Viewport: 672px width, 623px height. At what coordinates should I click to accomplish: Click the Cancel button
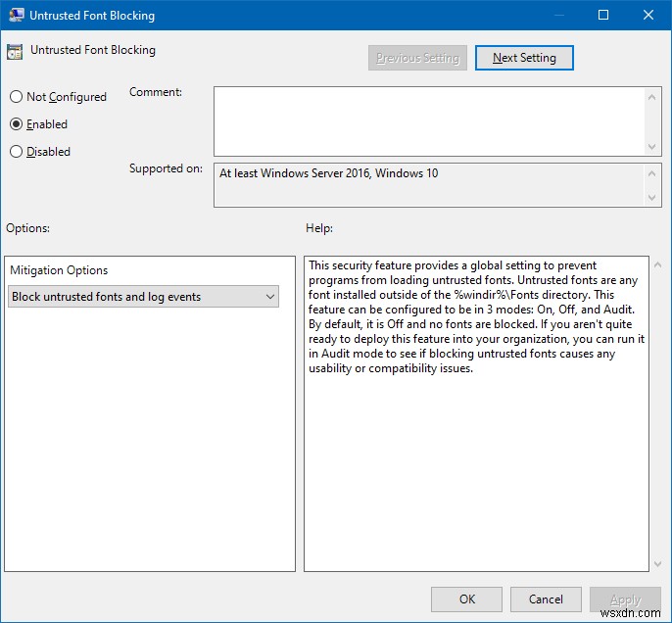click(x=546, y=599)
